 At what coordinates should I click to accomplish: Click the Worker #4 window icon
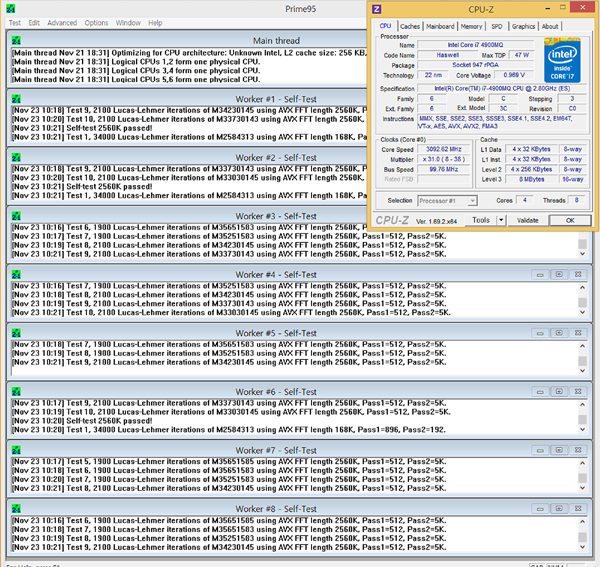tap(16, 275)
